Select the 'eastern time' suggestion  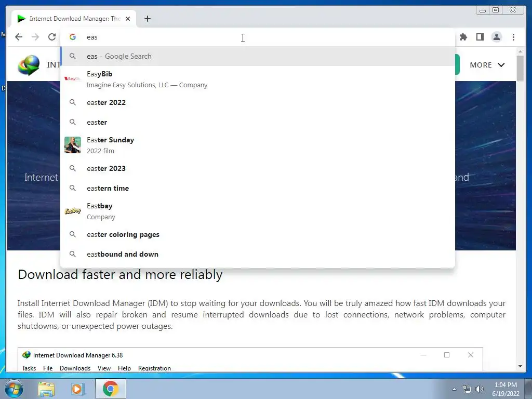(x=258, y=188)
